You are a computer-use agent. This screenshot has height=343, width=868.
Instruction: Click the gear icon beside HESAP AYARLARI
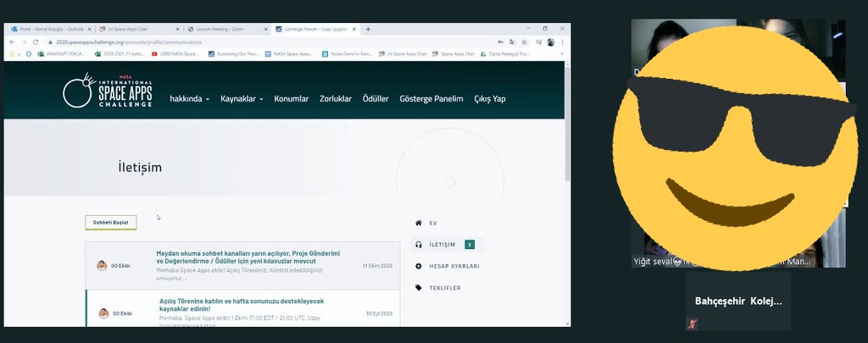click(419, 266)
